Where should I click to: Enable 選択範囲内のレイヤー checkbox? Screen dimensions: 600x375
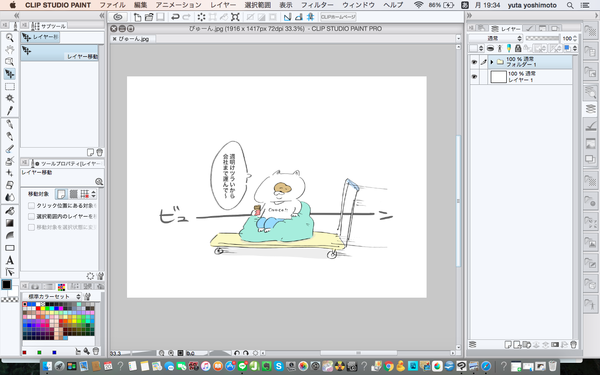pos(31,216)
